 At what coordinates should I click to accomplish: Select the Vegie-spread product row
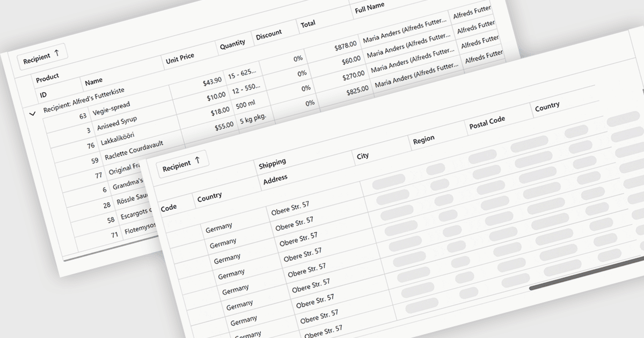pyautogui.click(x=111, y=108)
